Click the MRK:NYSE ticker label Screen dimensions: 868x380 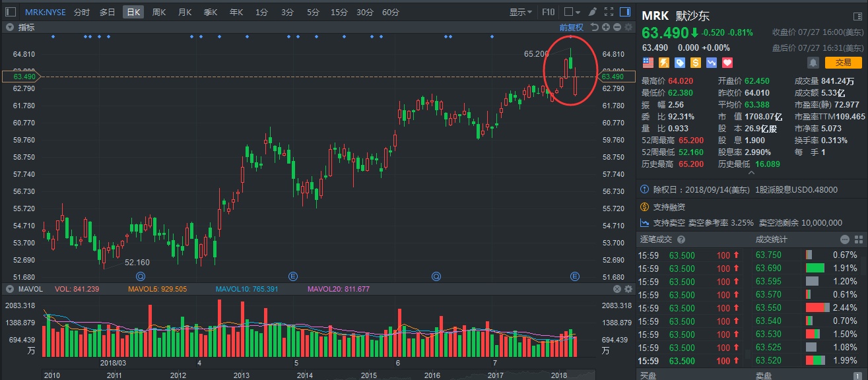click(46, 12)
